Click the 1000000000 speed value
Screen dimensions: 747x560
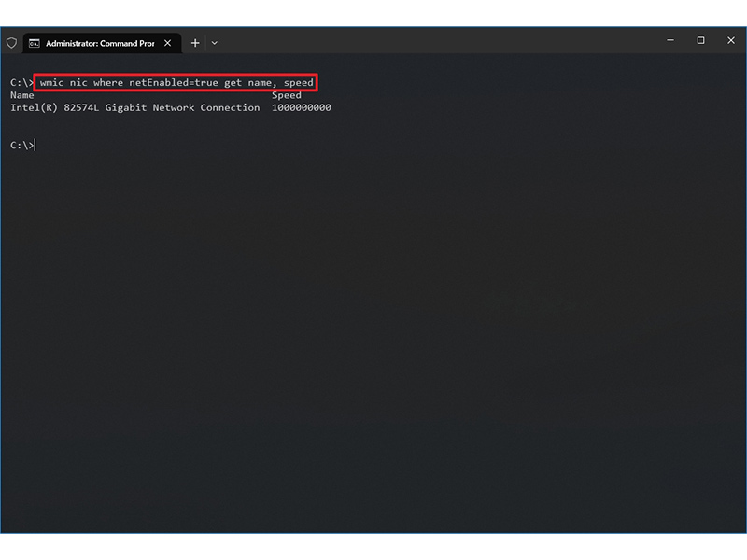pyautogui.click(x=301, y=107)
